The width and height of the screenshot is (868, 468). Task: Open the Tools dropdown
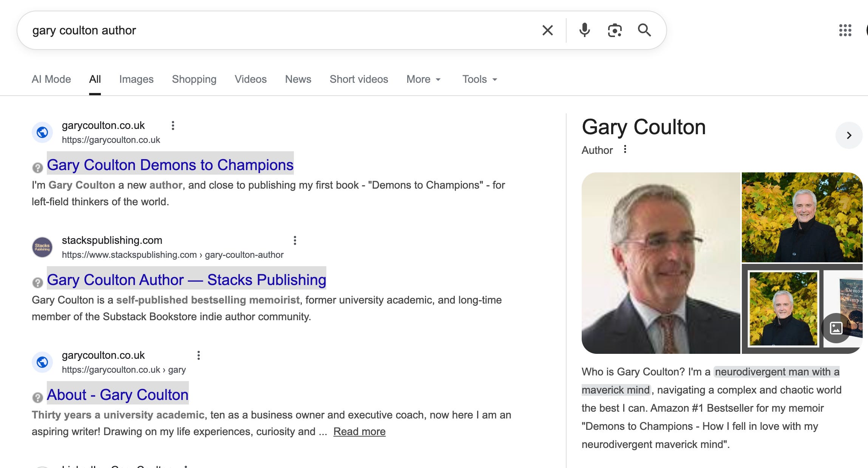click(x=480, y=79)
